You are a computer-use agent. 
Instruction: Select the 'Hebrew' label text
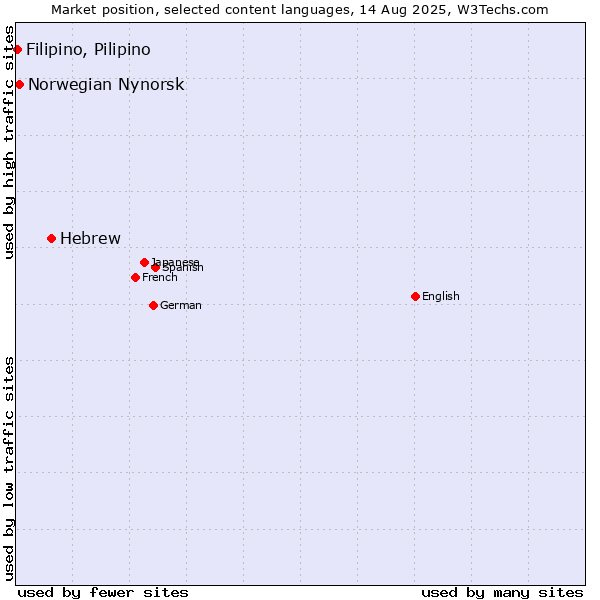[90, 239]
